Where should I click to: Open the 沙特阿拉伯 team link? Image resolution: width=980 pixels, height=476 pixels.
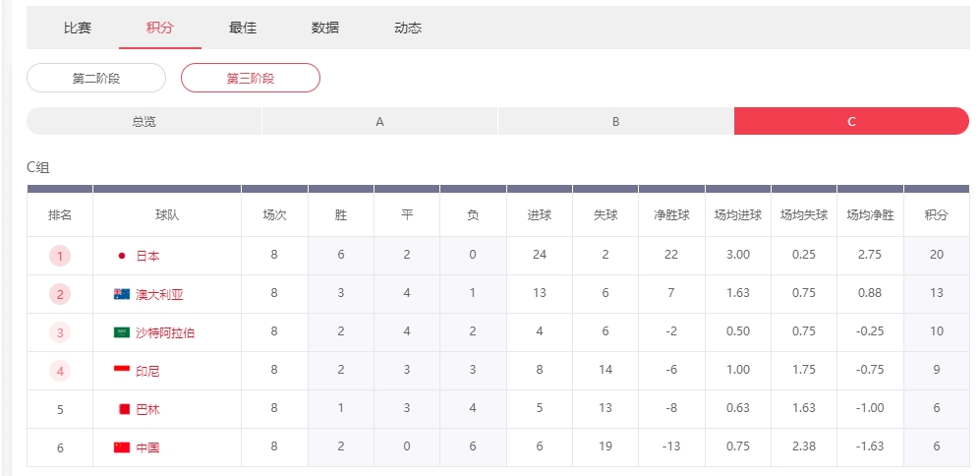[165, 332]
